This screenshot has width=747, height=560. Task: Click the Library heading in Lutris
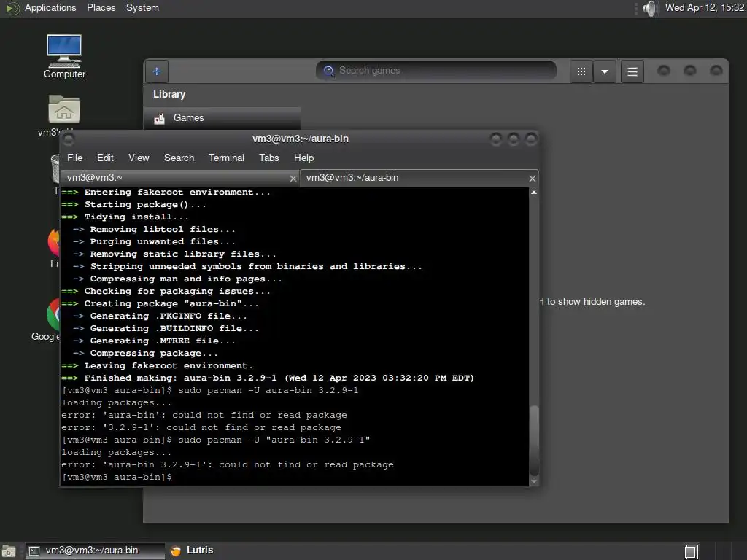tap(169, 94)
